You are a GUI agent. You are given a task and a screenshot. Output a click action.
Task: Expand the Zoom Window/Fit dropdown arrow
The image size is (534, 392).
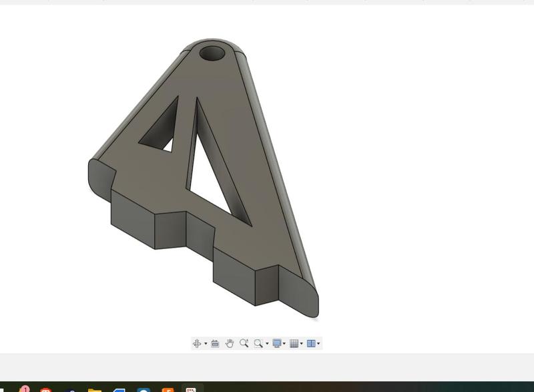pyautogui.click(x=267, y=343)
